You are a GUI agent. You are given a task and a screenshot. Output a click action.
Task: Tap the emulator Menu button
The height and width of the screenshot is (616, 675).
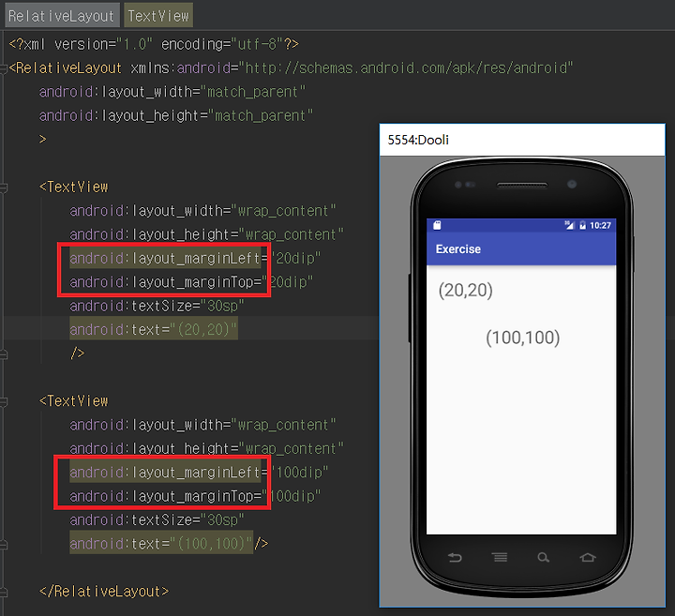[x=500, y=558]
